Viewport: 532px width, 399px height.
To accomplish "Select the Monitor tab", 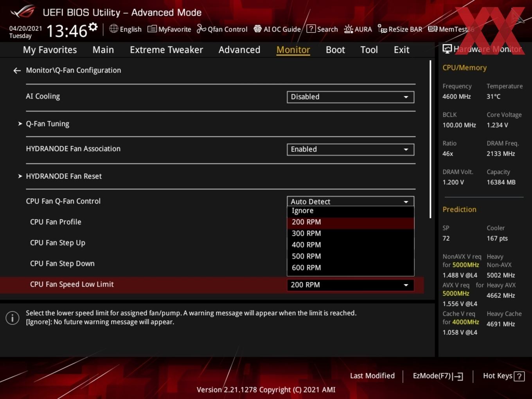I will (x=293, y=50).
